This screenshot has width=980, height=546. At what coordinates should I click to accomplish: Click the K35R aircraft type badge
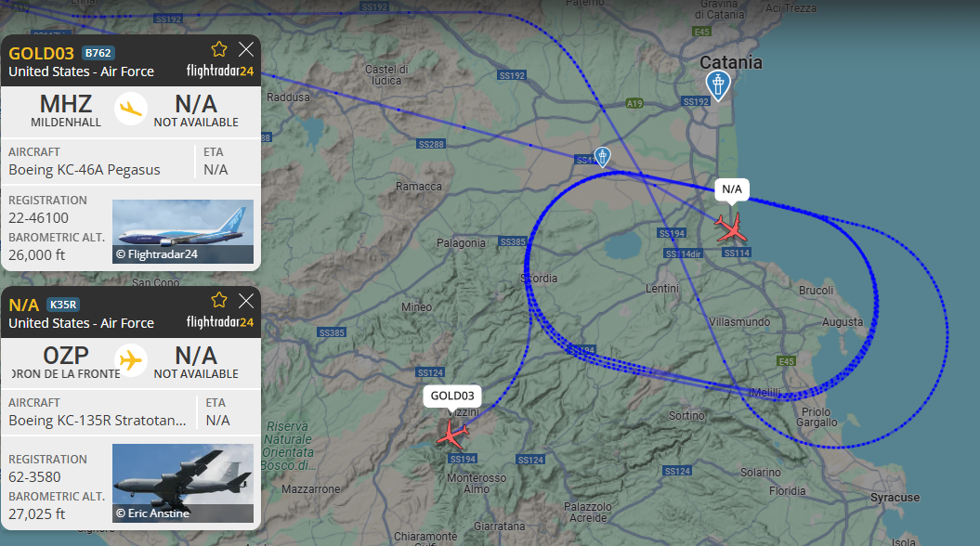(63, 305)
